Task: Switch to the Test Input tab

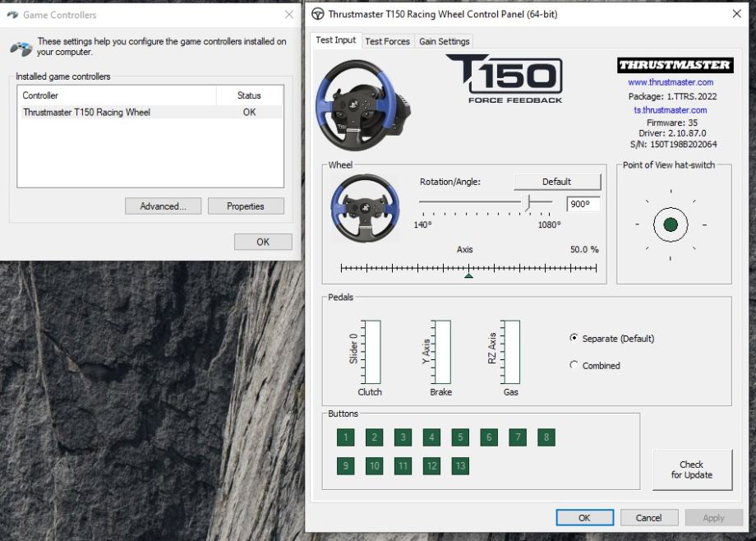Action: coord(336,40)
